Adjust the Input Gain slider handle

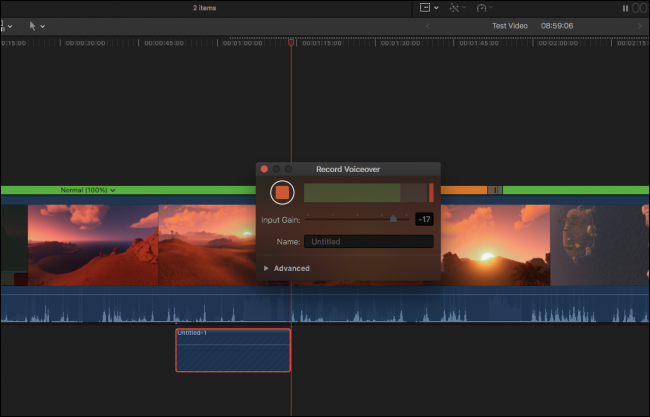[393, 219]
